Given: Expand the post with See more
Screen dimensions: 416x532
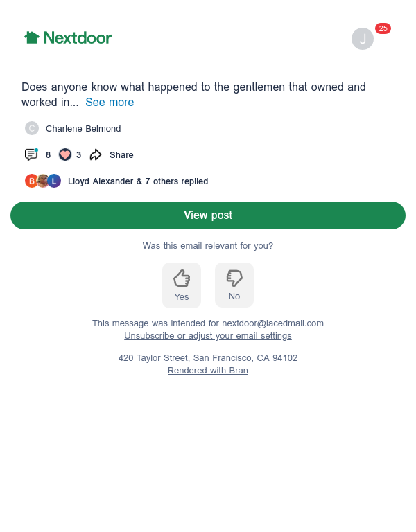Looking at the screenshot, I should [110, 102].
